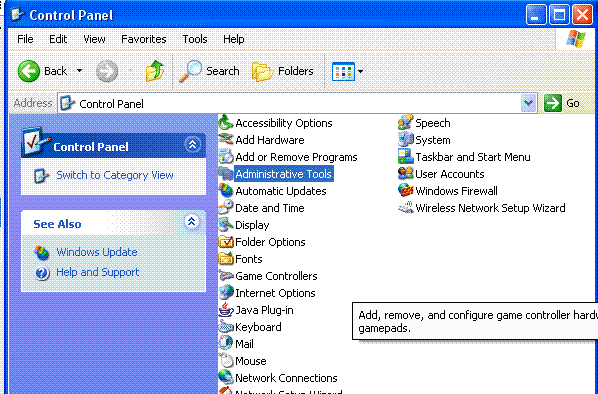Viewport: 598px width, 394px height.
Task: Click the Wireless Network Setup Wizard label
Action: click(490, 208)
